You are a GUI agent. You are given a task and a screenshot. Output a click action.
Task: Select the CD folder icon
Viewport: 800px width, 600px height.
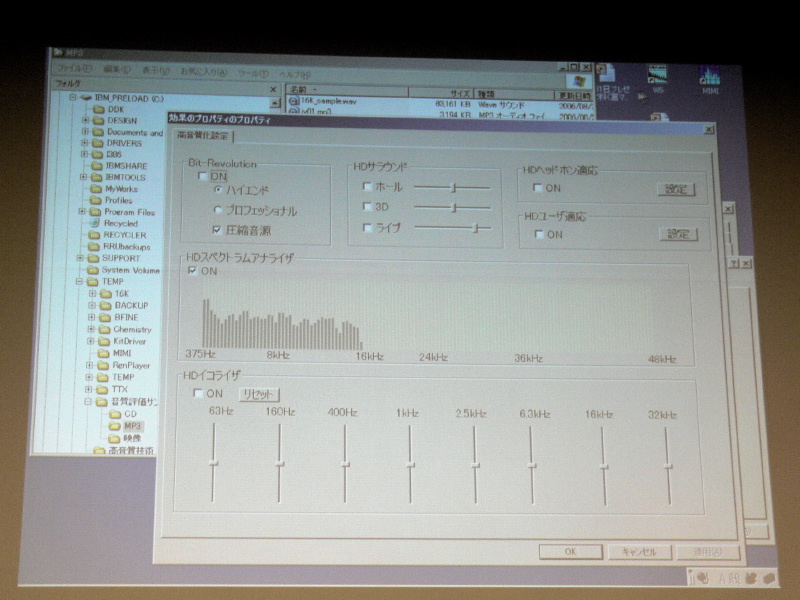coord(115,414)
